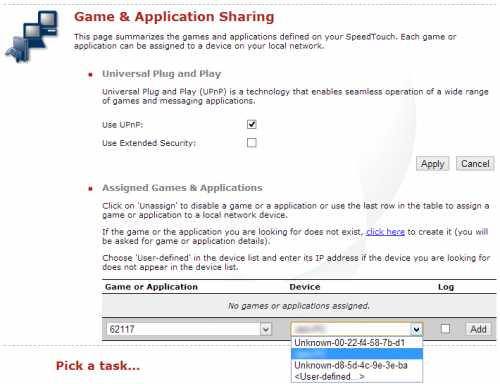Click the 'Pick a task...' heading

[98, 366]
